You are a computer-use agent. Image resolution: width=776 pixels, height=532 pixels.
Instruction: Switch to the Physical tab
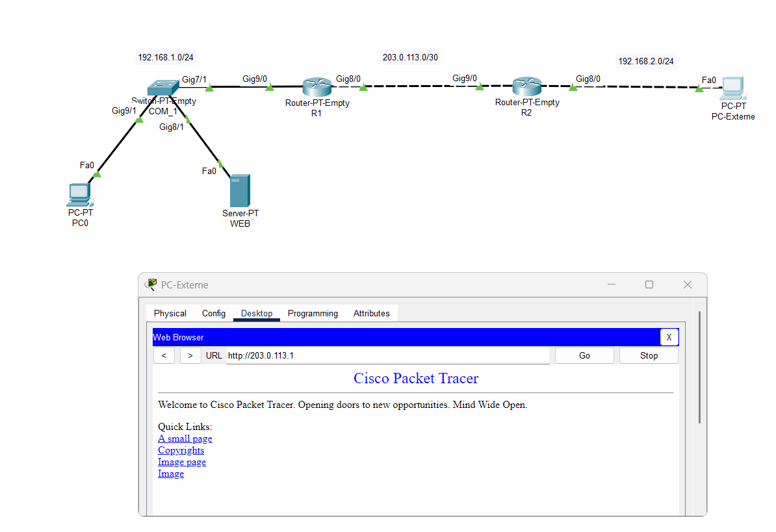point(170,313)
